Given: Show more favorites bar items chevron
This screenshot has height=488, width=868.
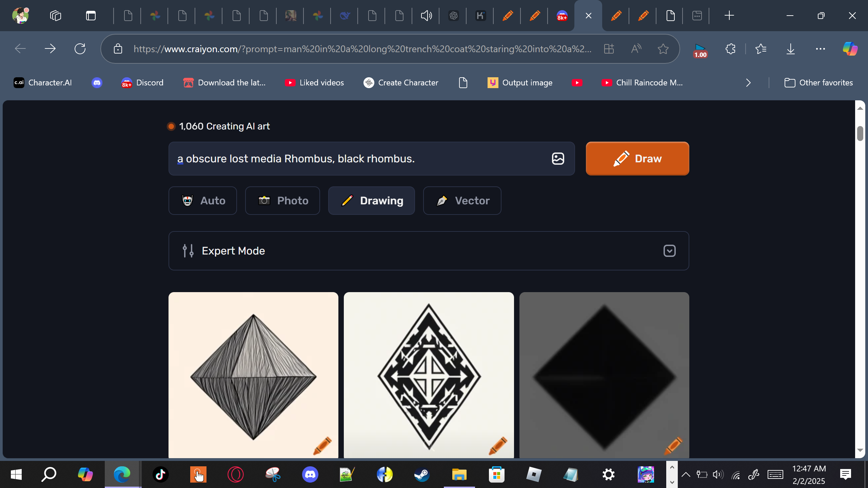Looking at the screenshot, I should [748, 83].
